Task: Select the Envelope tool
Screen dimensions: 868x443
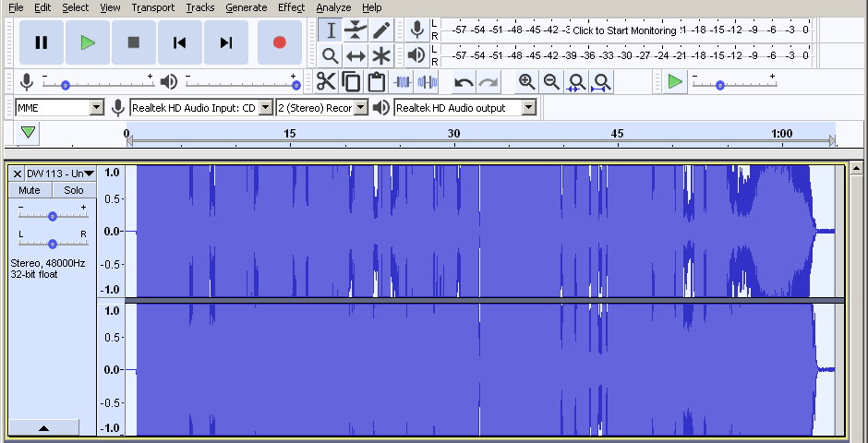Action: pyautogui.click(x=356, y=30)
